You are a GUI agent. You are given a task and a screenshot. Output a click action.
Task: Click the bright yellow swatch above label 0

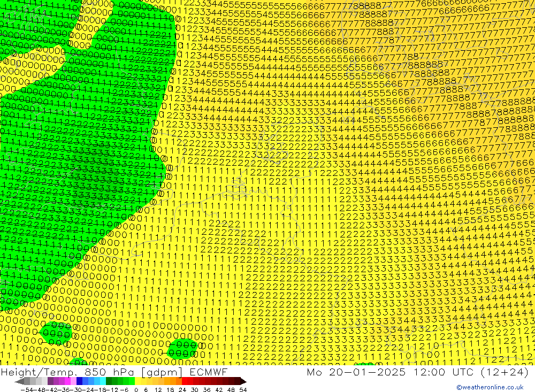pos(137,382)
